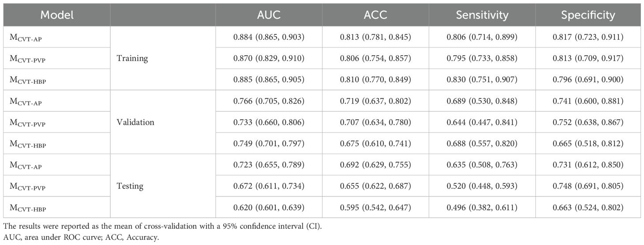Click the ACC column header
Image resolution: width=644 pixels, height=245 pixels.
(x=375, y=15)
